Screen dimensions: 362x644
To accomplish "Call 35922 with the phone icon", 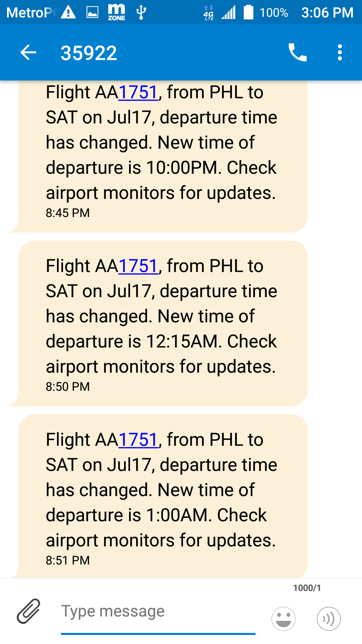I will [x=297, y=53].
